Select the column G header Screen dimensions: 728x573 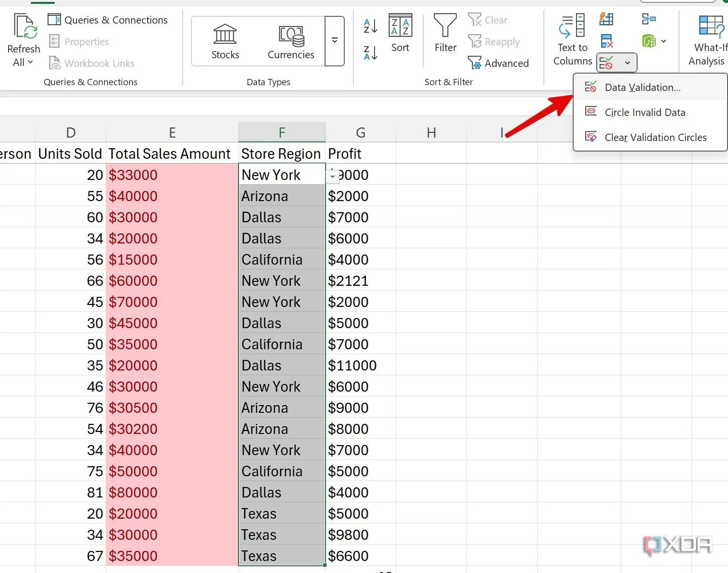click(360, 132)
